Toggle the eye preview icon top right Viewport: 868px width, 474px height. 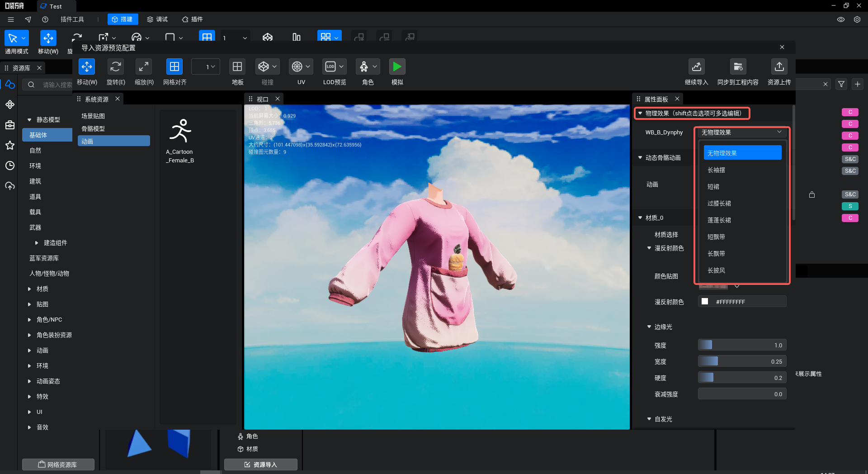pyautogui.click(x=841, y=19)
